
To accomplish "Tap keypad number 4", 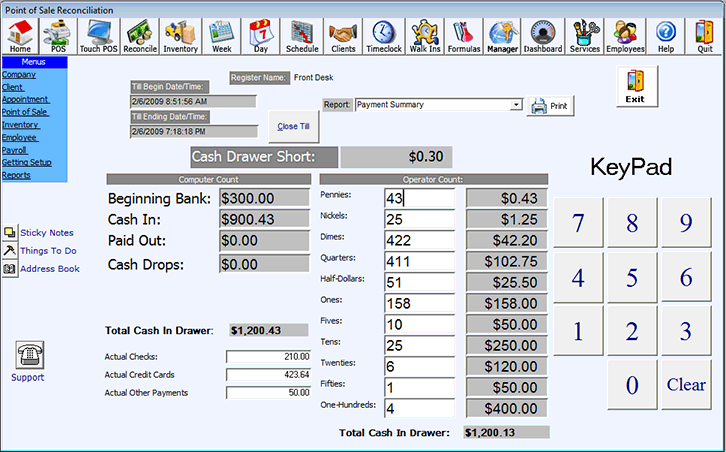I will (x=578, y=277).
